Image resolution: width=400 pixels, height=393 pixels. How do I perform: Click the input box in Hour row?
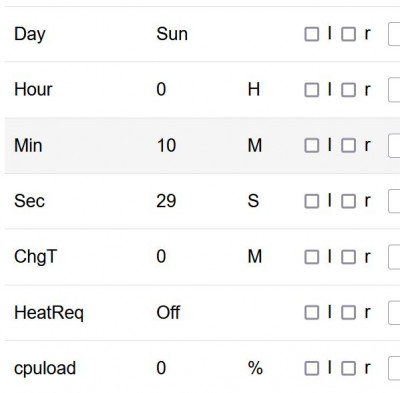[394, 90]
